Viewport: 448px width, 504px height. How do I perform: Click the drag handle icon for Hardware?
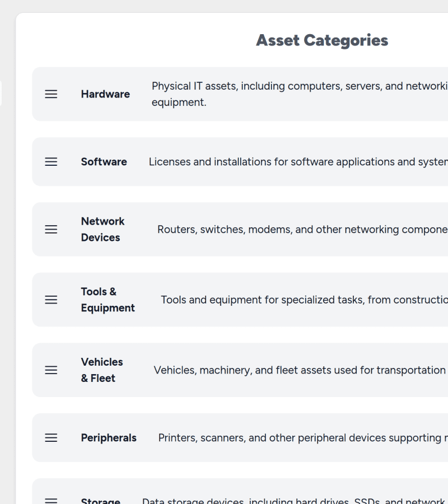(51, 94)
